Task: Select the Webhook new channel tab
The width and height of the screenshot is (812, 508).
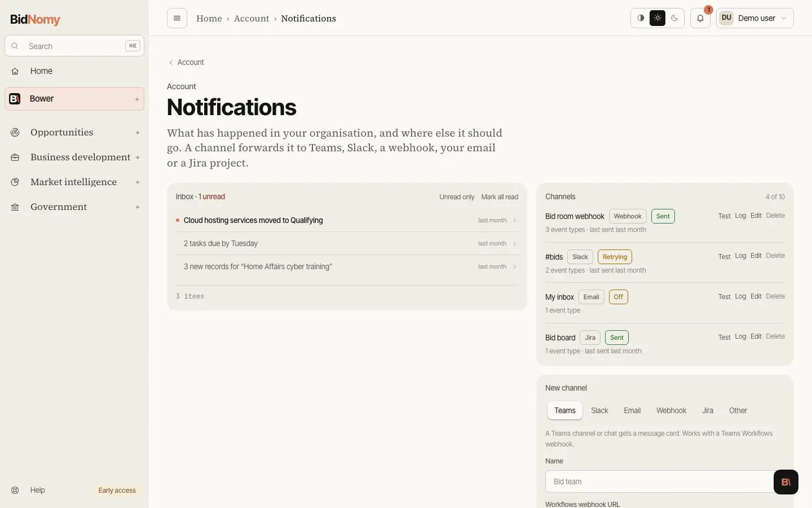Action: [671, 411]
